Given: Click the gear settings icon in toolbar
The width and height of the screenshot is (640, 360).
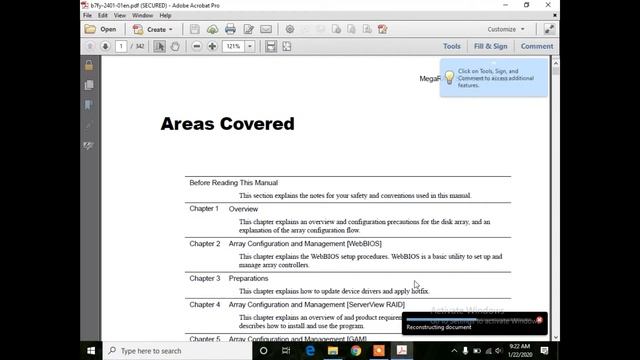Looking at the screenshot, I should click(290, 29).
